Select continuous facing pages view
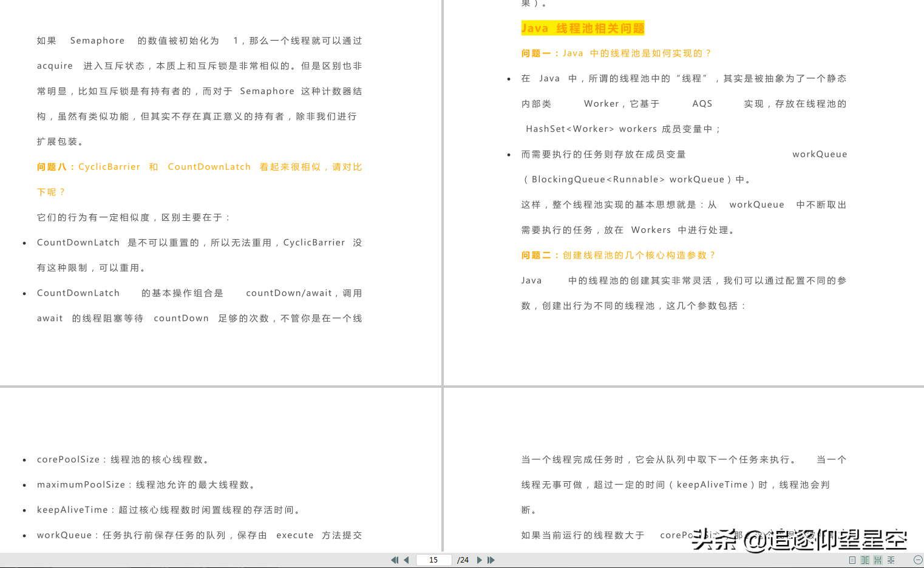The height and width of the screenshot is (568, 924). point(891,560)
